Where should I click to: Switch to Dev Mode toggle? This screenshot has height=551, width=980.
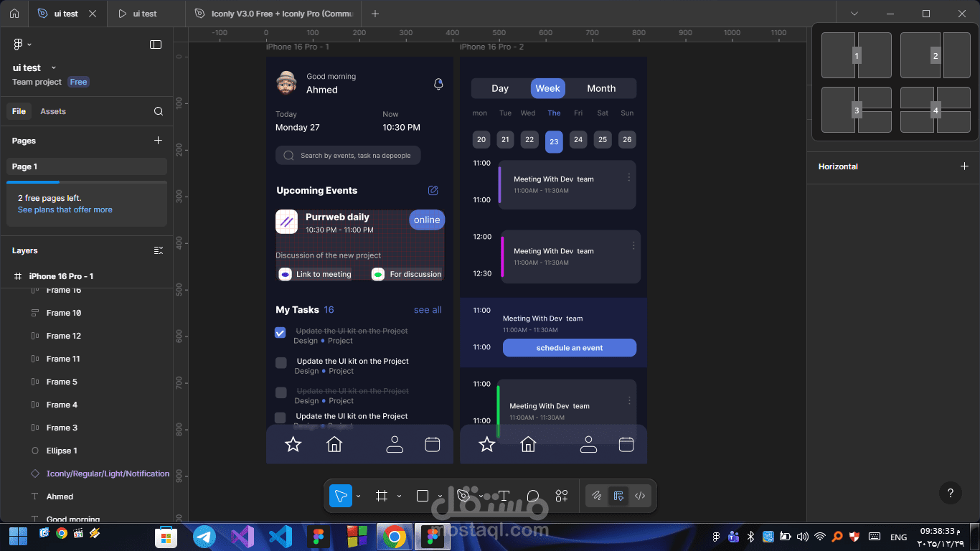tap(640, 496)
